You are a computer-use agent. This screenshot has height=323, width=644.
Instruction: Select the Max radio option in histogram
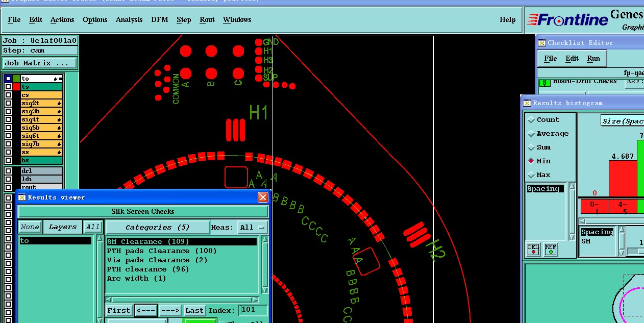click(531, 175)
